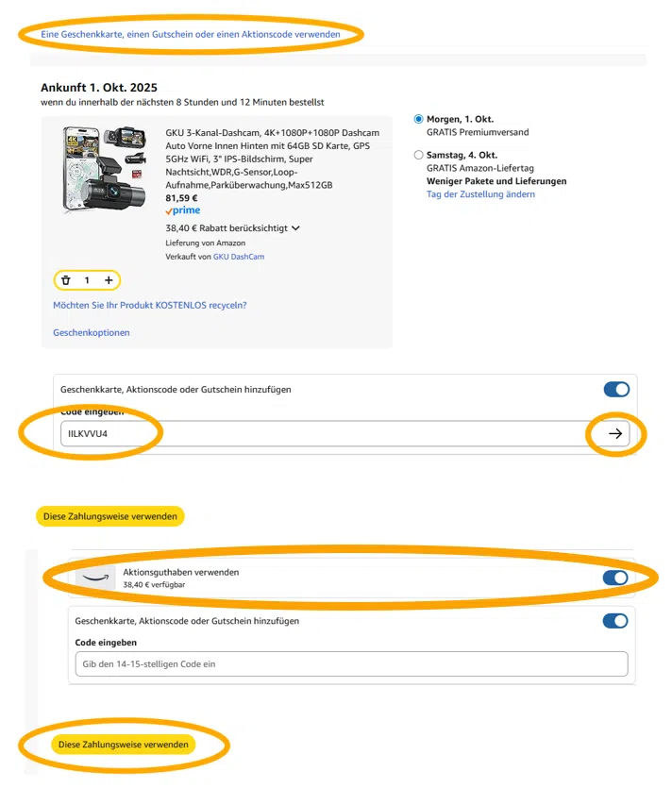Open Geschenkoptionen
This screenshot has height=805, width=672.
(92, 332)
